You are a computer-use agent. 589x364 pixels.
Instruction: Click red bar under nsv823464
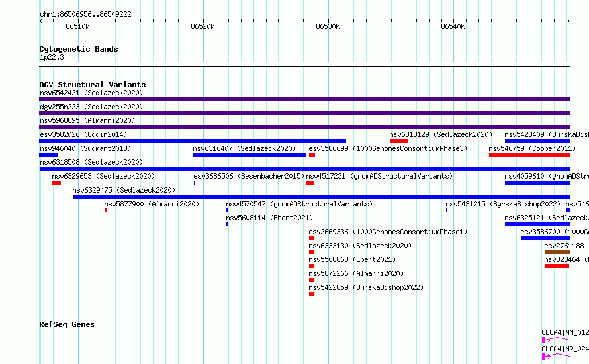point(557,266)
